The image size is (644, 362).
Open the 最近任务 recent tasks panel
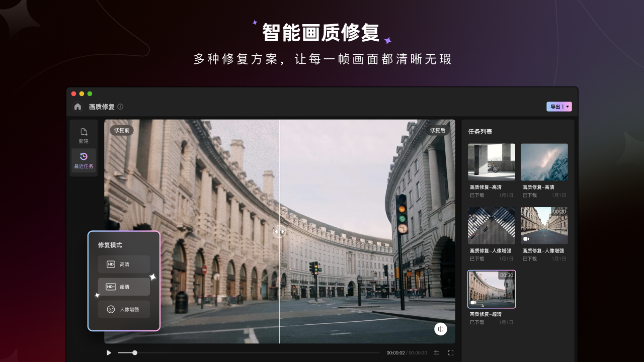84,161
